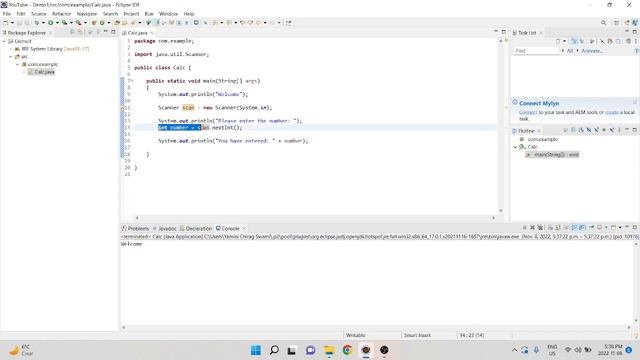
Task: Open the Project menu
Action: pos(131,14)
